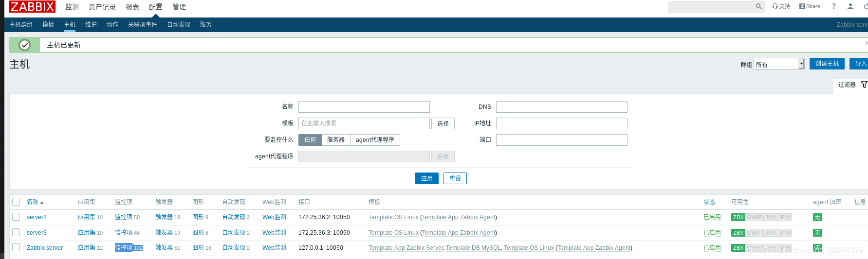Viewport: 868px width, 259px height.
Task: Click agent encryption badge for server3
Action: [817, 233]
